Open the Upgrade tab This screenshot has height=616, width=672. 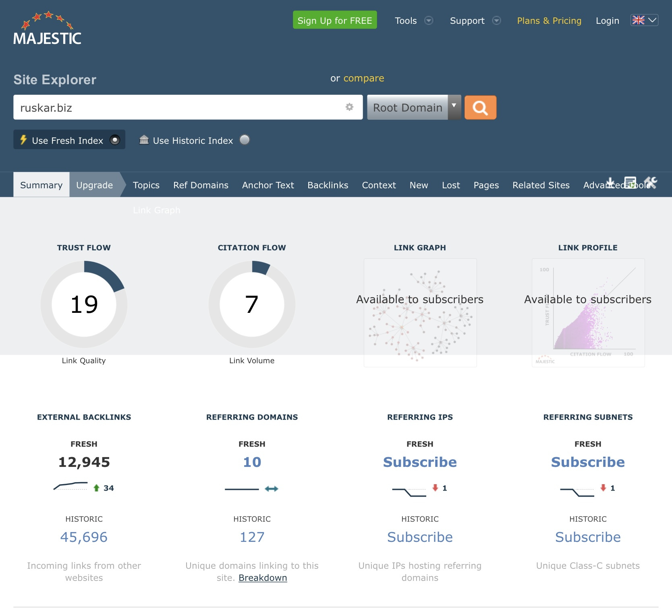click(x=95, y=185)
